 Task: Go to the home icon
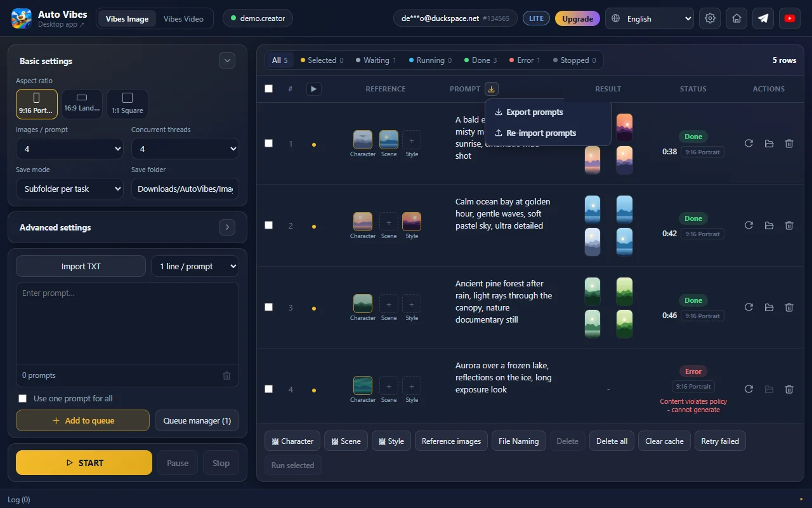[x=737, y=18]
